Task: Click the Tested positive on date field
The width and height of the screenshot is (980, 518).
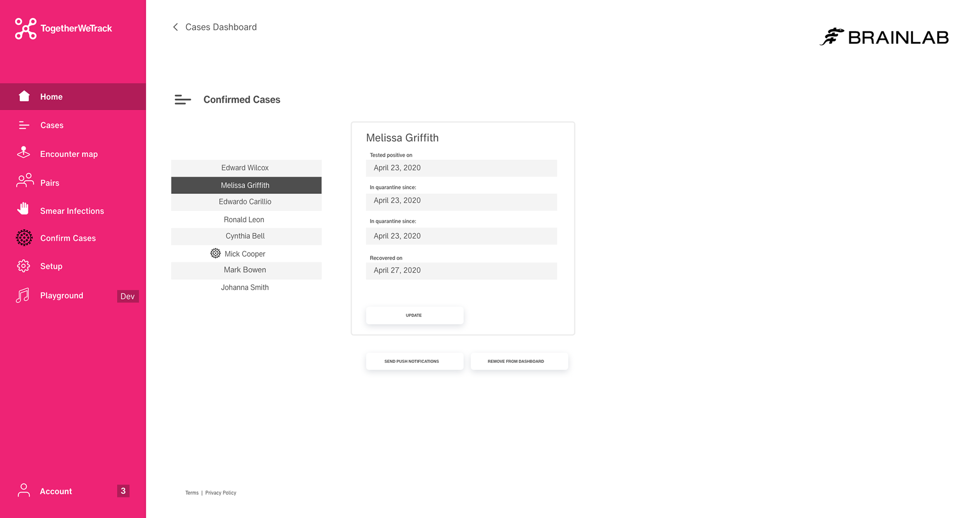Action: pos(461,168)
